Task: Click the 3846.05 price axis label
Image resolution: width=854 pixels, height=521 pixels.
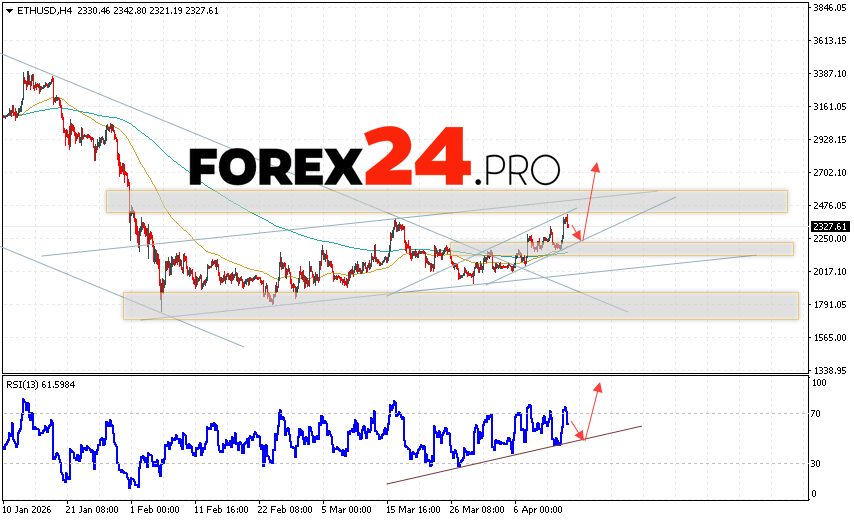Action: (829, 8)
